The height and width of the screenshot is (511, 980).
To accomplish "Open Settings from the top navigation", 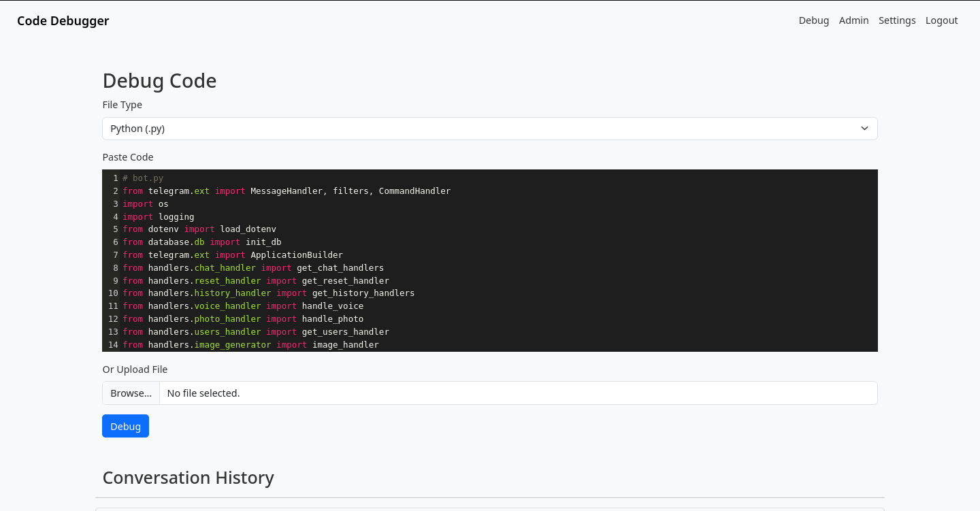I will coord(897,20).
